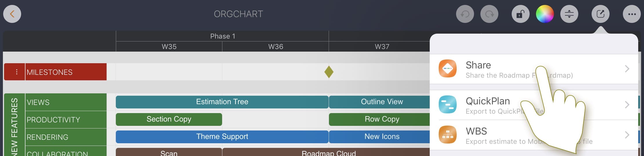Viewport: 644px width, 156px height.
Task: Select the Share menu option
Action: tap(492, 69)
